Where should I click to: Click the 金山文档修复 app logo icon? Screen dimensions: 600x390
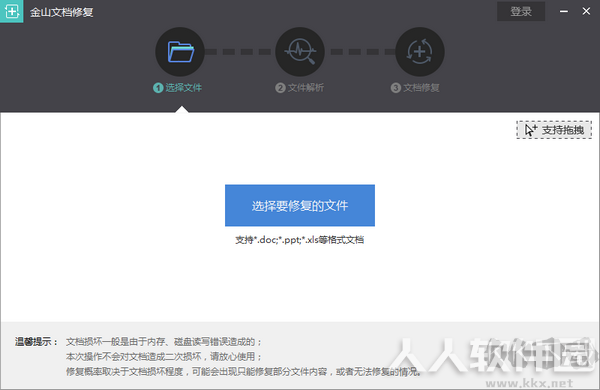click(11, 11)
